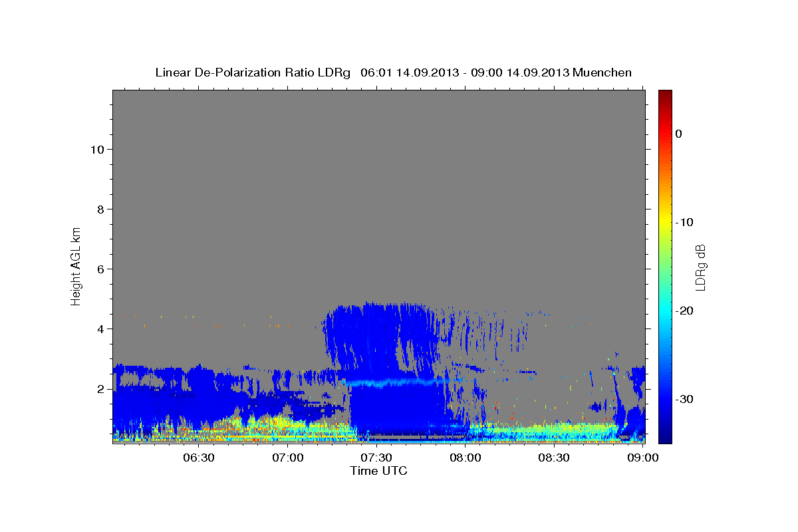Click the height tick label 2
Image resolution: width=798 pixels, height=532 pixels.
pos(100,389)
